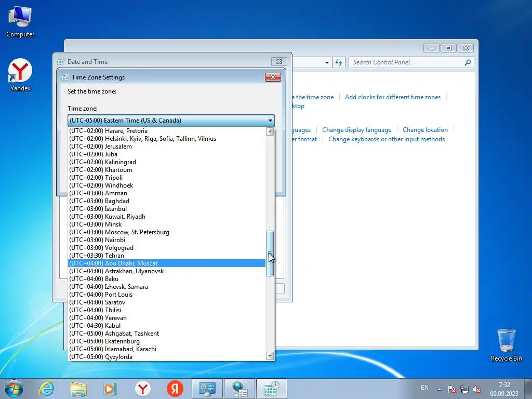Open Yandex Browser white Y taskbar icon
The height and width of the screenshot is (399, 532).
pyautogui.click(x=142, y=389)
